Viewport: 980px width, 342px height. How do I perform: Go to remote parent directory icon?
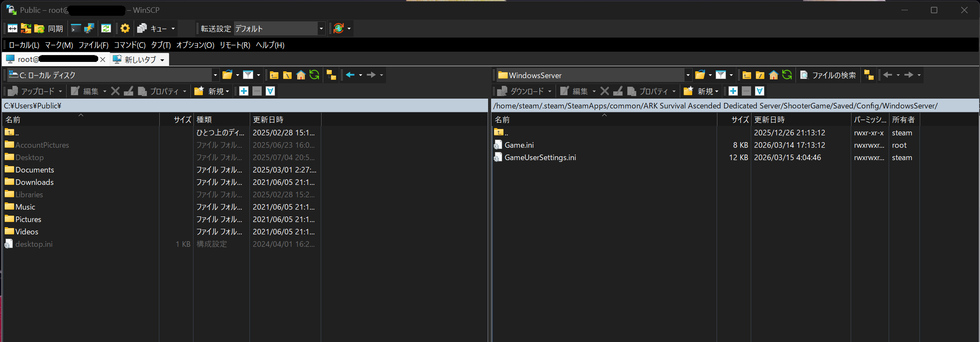pos(747,75)
